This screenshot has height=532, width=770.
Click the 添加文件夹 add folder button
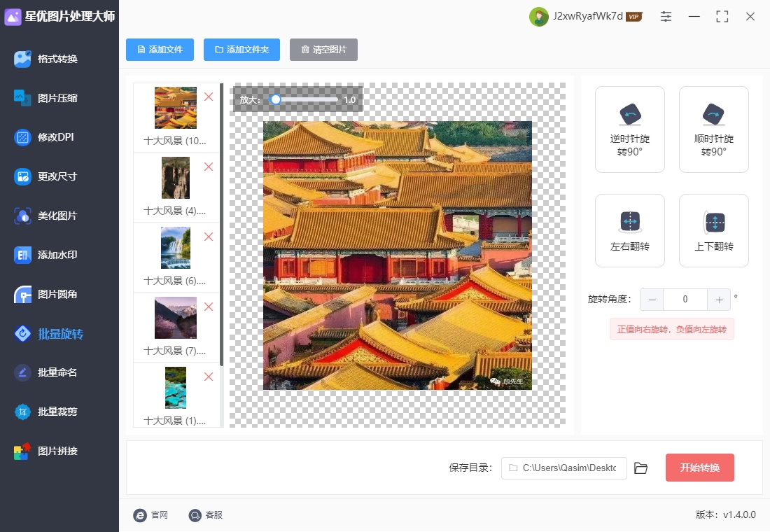[x=241, y=50]
